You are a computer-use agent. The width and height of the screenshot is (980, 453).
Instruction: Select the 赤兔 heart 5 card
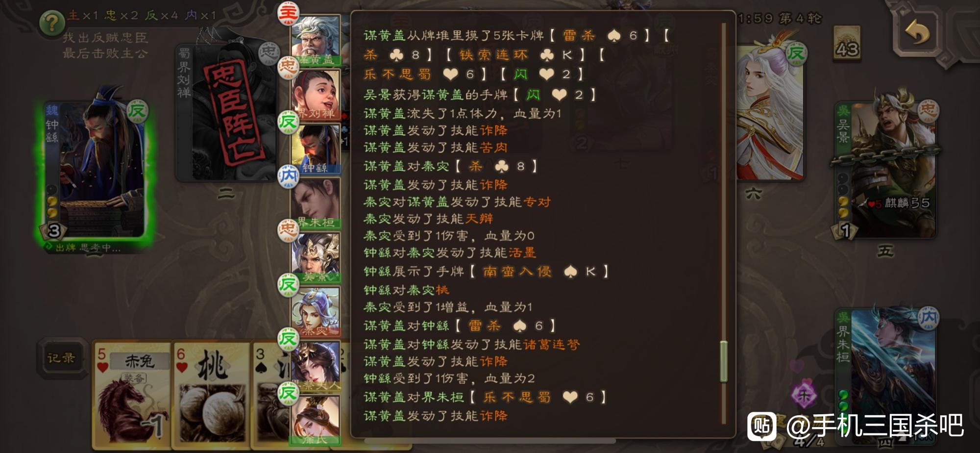pyautogui.click(x=132, y=395)
